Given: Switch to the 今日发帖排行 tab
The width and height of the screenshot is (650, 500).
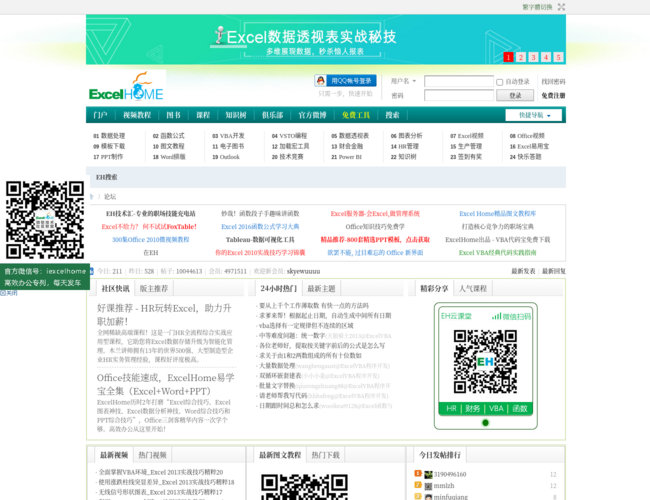Looking at the screenshot, I should (440, 455).
